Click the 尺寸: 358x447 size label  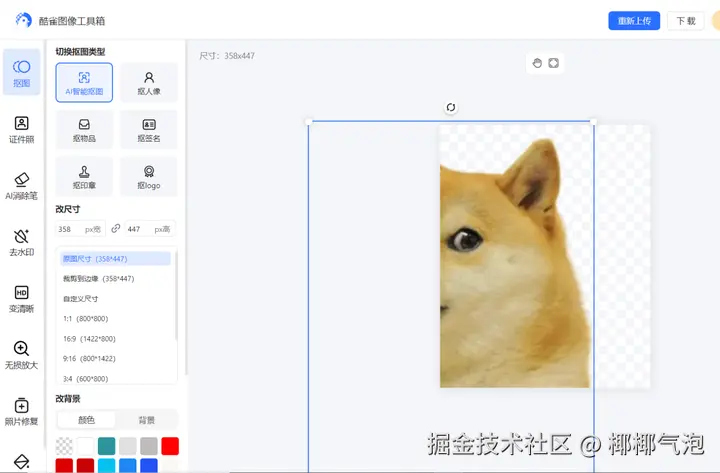[x=227, y=56]
